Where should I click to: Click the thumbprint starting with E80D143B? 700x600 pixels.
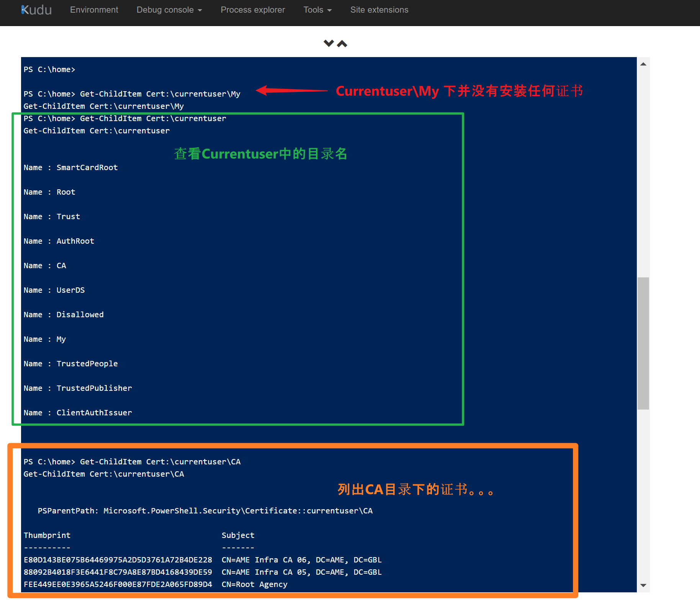118,560
